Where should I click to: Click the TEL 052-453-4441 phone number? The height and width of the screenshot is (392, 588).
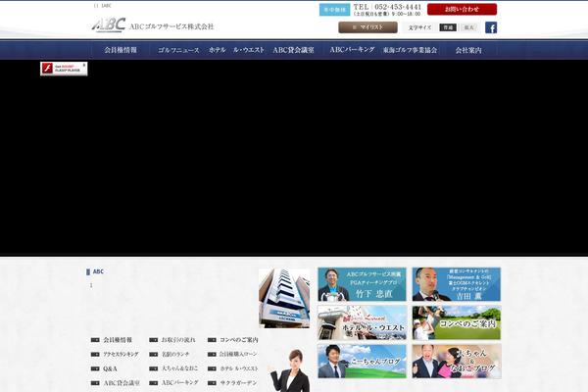tap(387, 7)
